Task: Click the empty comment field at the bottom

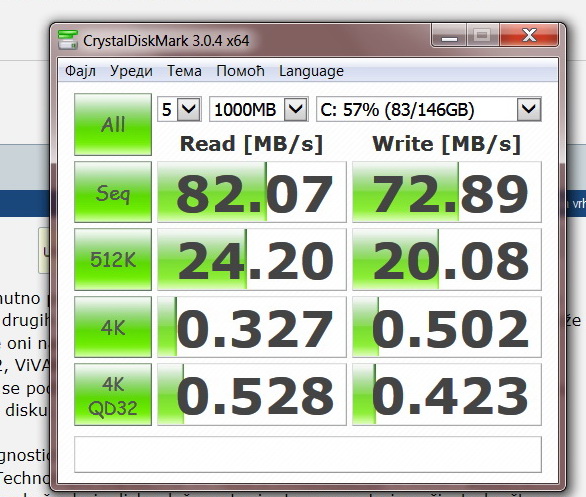Action: click(308, 454)
